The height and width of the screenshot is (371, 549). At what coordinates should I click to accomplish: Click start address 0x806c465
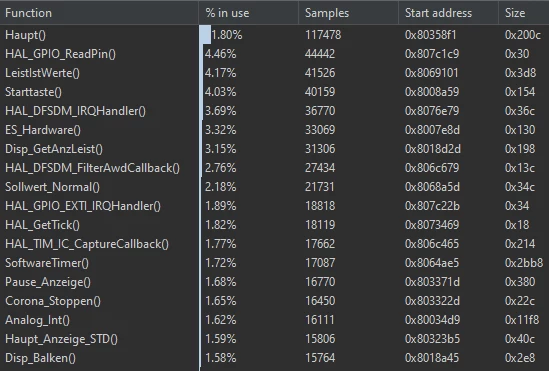[x=432, y=244]
